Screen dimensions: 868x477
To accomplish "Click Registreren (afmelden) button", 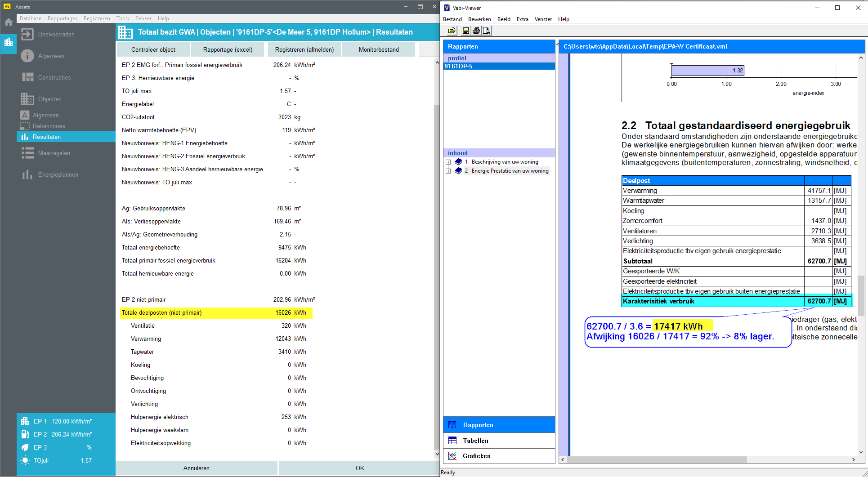I will coord(304,49).
